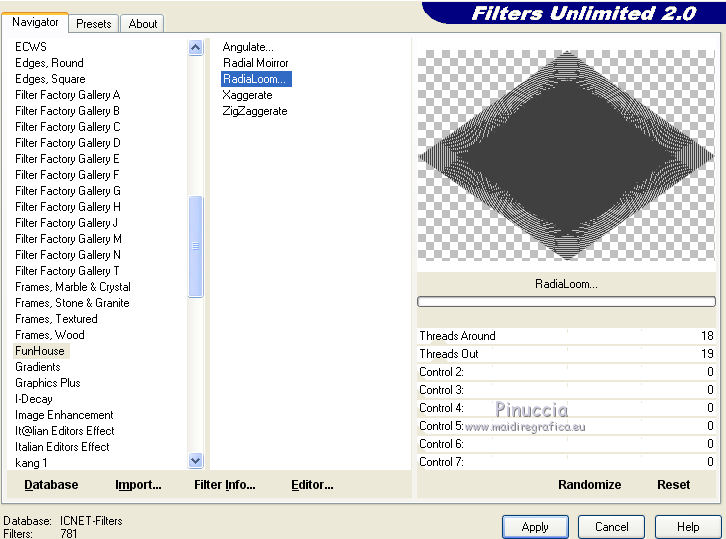Click the category list scroll down arrow
726x539 pixels.
pyautogui.click(x=196, y=460)
